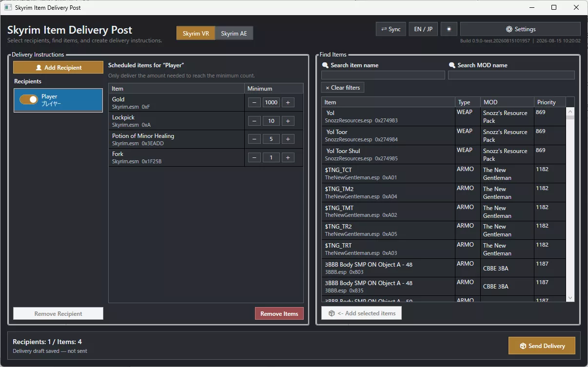Click the app icon in title bar
The image size is (588, 367).
[8, 7]
